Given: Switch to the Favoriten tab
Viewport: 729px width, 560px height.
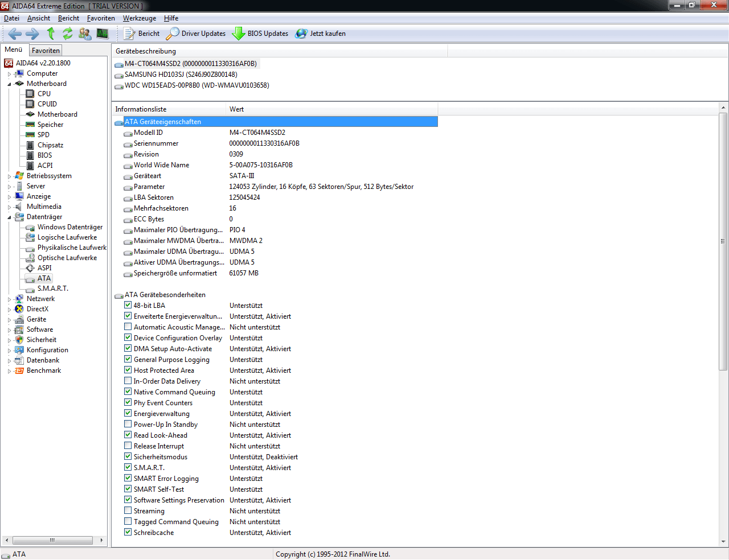Looking at the screenshot, I should click(46, 51).
